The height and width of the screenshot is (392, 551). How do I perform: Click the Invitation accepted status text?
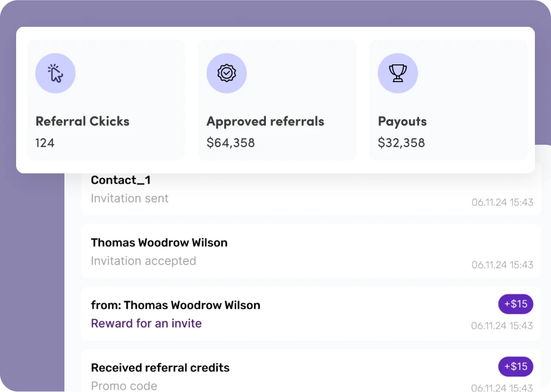tap(143, 261)
